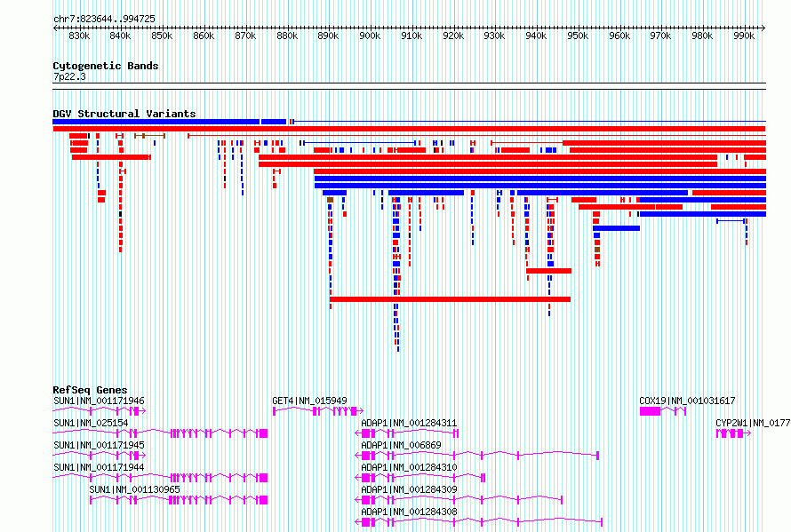This screenshot has width=791, height=532.
Task: Select the DGV Structural Variants track title
Action: 124,114
